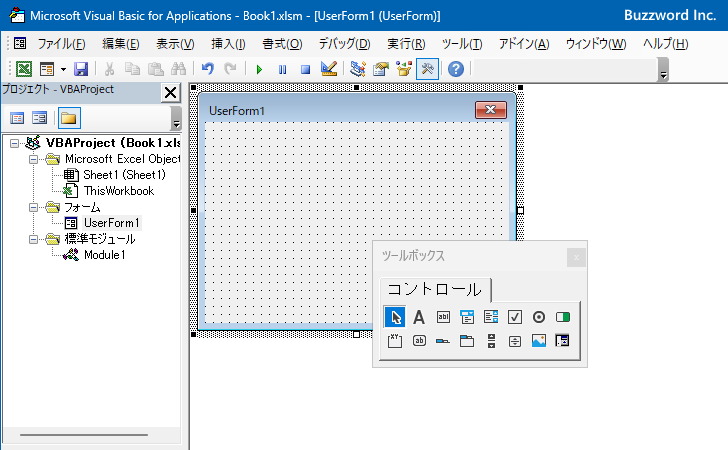Open project pane toolbar options arrow
The width and height of the screenshot is (728, 450).
176,118
